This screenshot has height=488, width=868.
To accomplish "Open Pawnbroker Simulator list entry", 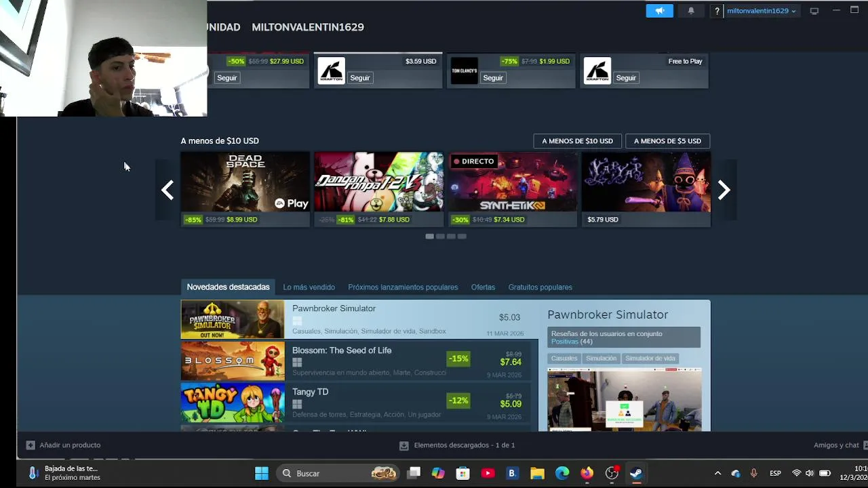I will (x=359, y=319).
